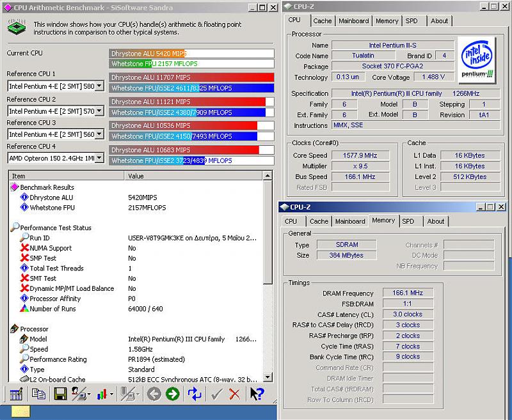The height and width of the screenshot is (420, 512).
Task: Switch to Mainboard tab in upper CPU-Z window
Action: [x=354, y=21]
